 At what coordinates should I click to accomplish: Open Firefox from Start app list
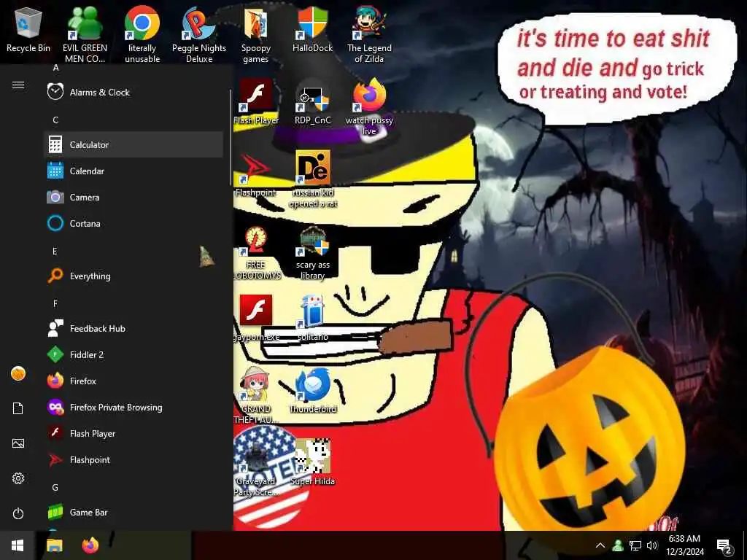(x=133, y=381)
